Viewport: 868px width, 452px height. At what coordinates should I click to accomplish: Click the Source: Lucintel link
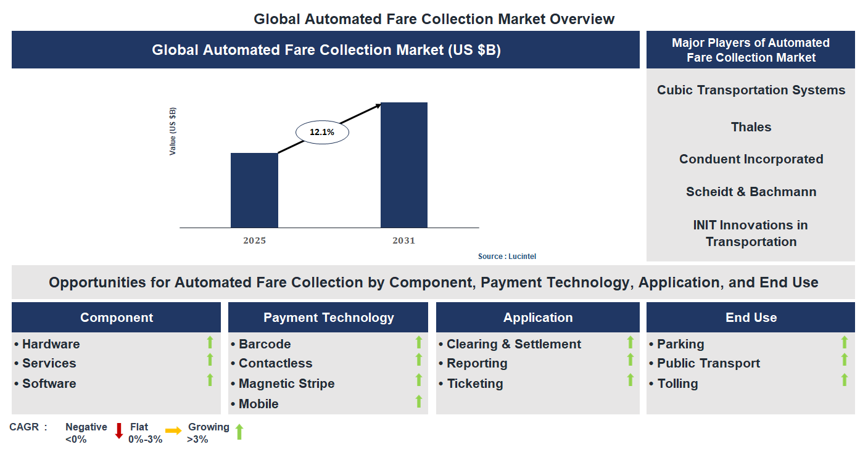[507, 256]
